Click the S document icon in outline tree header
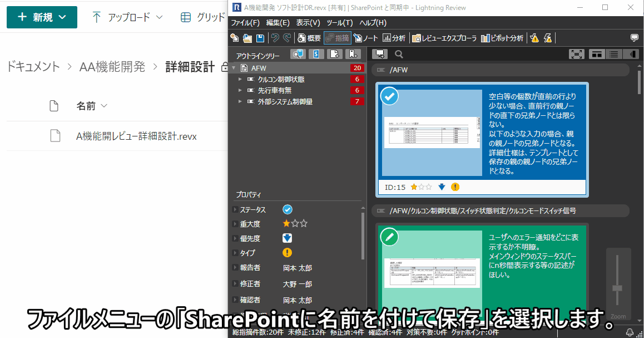This screenshot has height=338, width=644. pyautogui.click(x=316, y=54)
